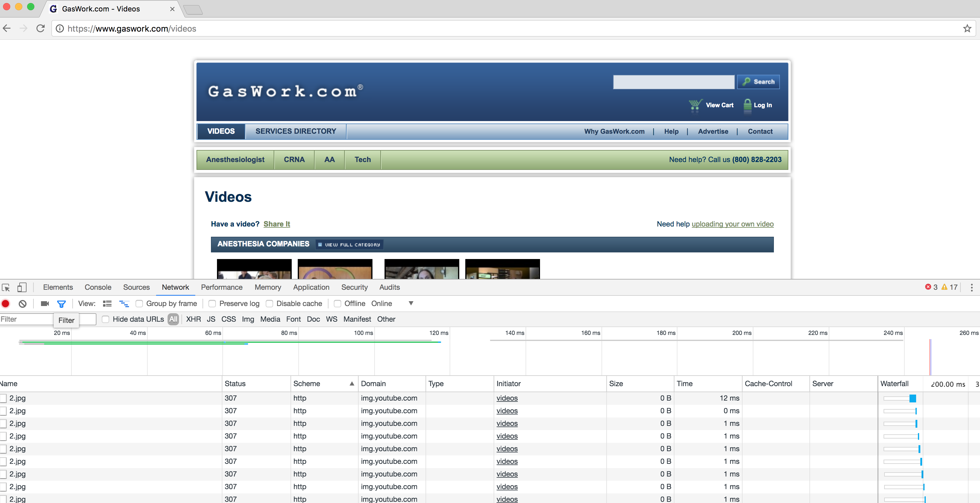
Task: Open the Online throttling dropdown arrow
Action: pos(411,303)
